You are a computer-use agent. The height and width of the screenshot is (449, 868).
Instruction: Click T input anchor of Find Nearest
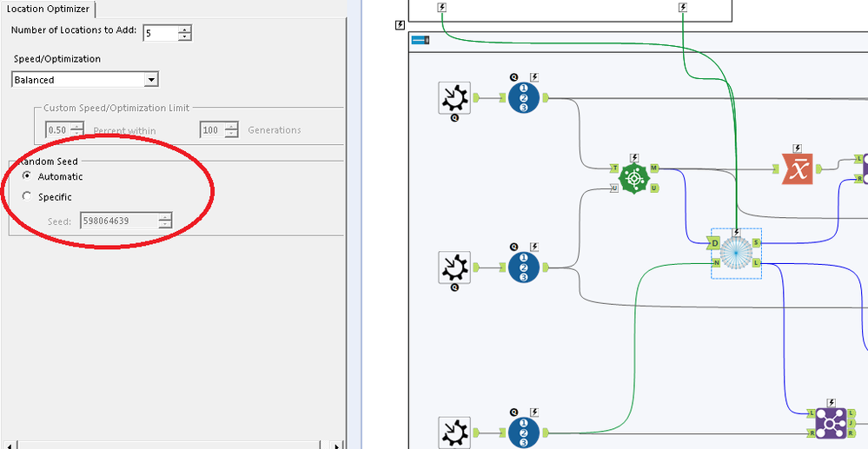[x=614, y=168]
